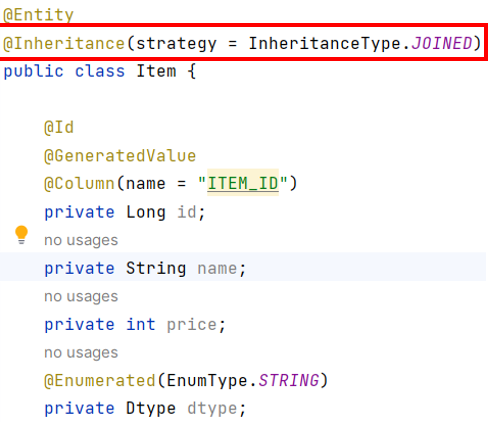
Task: Click the id field identifier
Action: click(187, 212)
